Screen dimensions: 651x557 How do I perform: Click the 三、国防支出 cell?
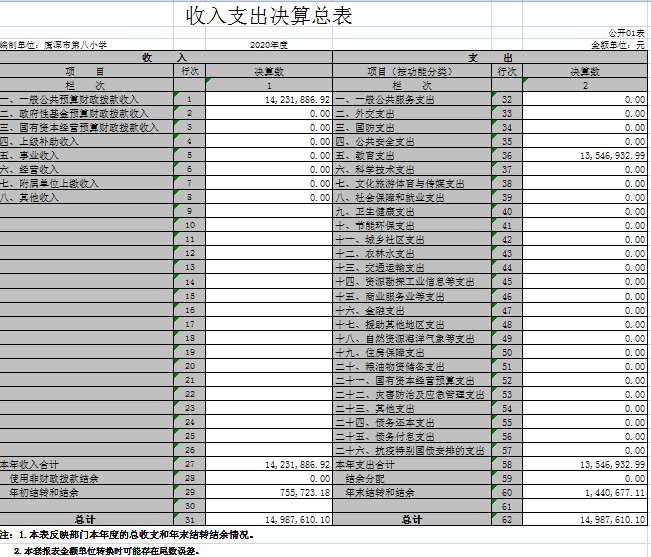(412, 127)
